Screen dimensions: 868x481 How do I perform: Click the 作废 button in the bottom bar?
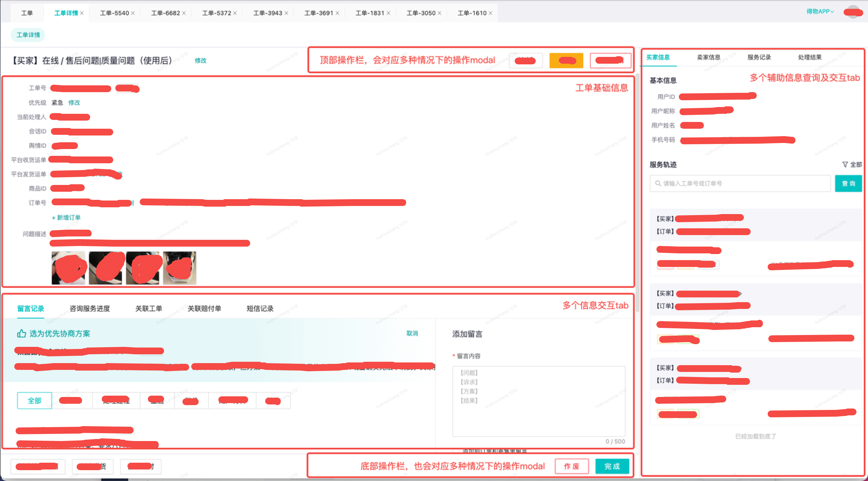tap(571, 466)
